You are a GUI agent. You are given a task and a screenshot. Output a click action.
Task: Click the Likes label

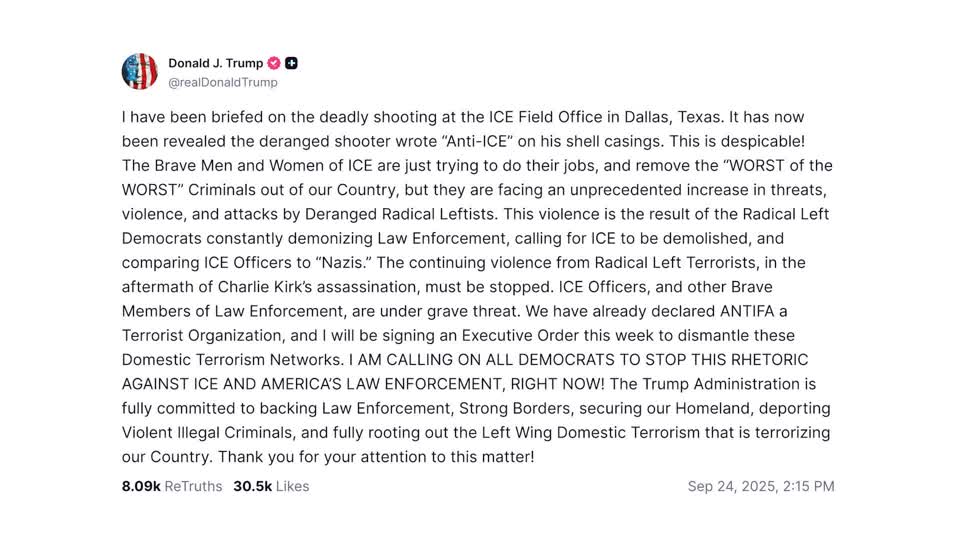tap(293, 486)
